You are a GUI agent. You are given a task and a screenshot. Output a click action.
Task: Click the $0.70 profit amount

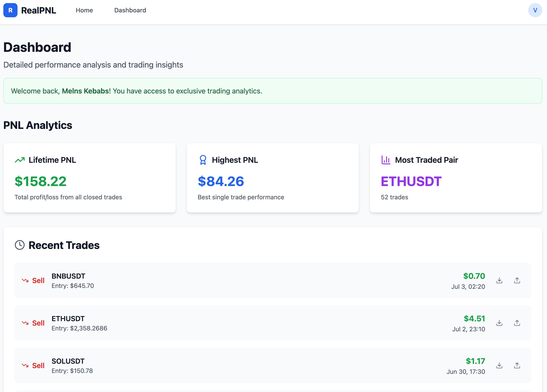click(x=474, y=276)
